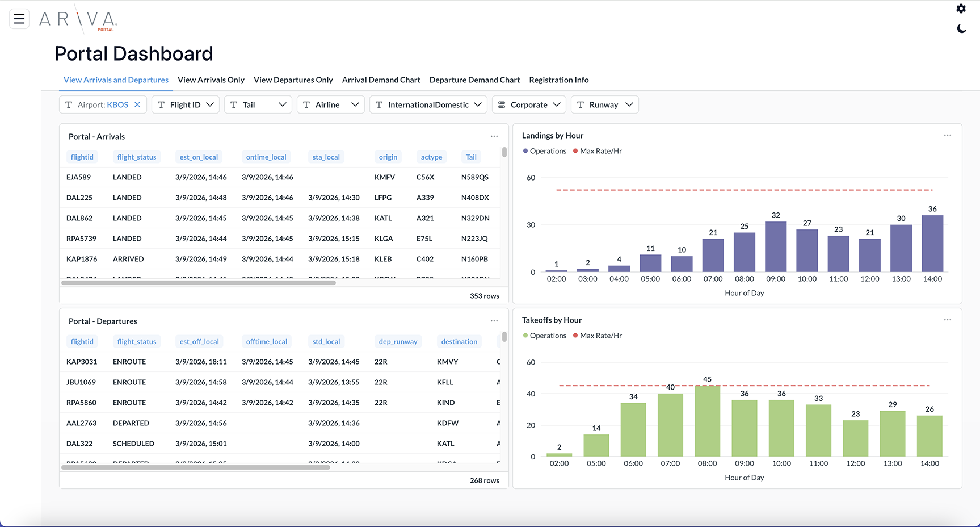Open Portal - Departures panel options menu
Image resolution: width=980 pixels, height=527 pixels.
click(494, 321)
